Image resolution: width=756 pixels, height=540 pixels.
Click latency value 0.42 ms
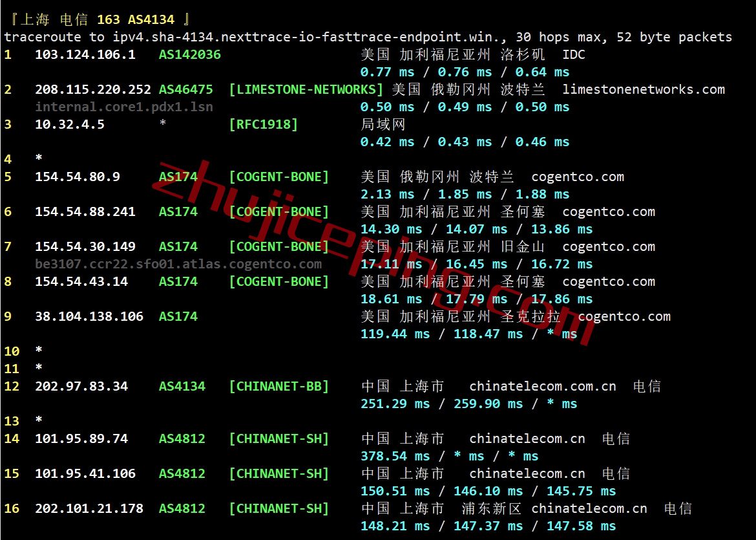coord(387,142)
